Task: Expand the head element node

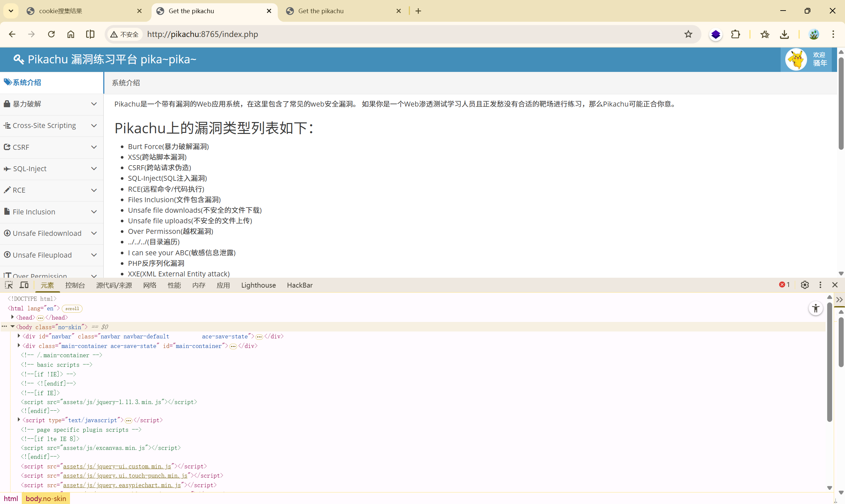Action: click(13, 317)
